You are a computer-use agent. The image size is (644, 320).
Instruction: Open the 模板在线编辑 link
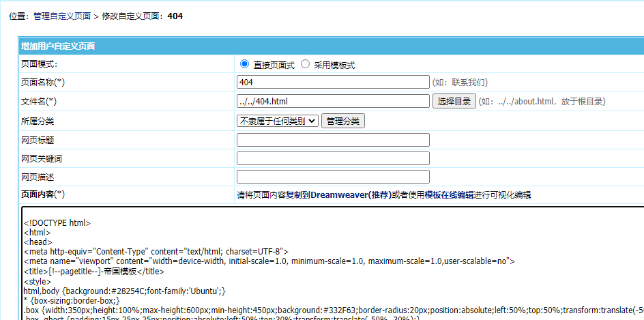coord(449,194)
